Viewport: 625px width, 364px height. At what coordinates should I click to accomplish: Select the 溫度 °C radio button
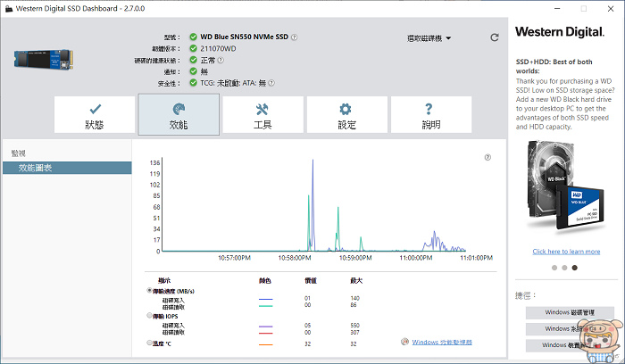[x=149, y=343]
